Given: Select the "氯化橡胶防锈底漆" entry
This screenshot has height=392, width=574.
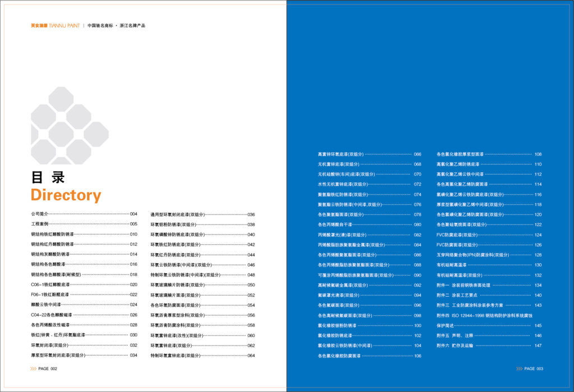Looking at the screenshot, I should [x=369, y=335].
